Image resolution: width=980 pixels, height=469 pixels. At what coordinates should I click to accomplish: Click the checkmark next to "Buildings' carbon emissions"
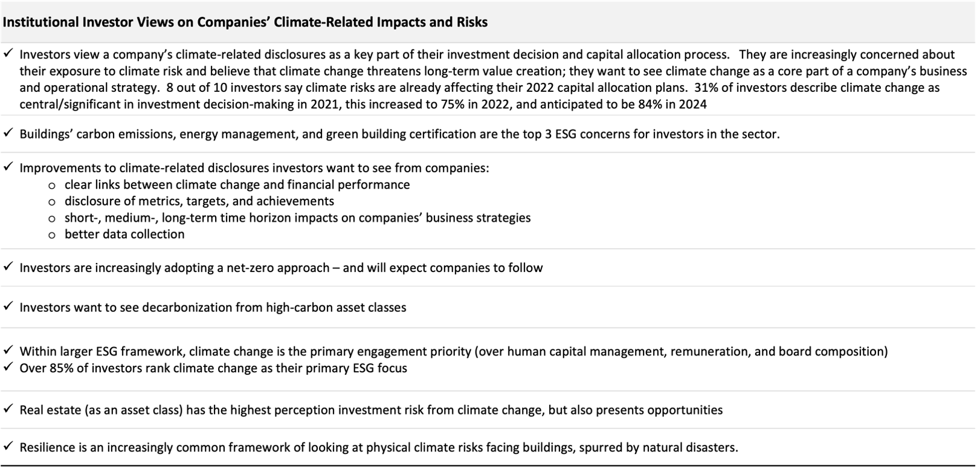click(8, 133)
